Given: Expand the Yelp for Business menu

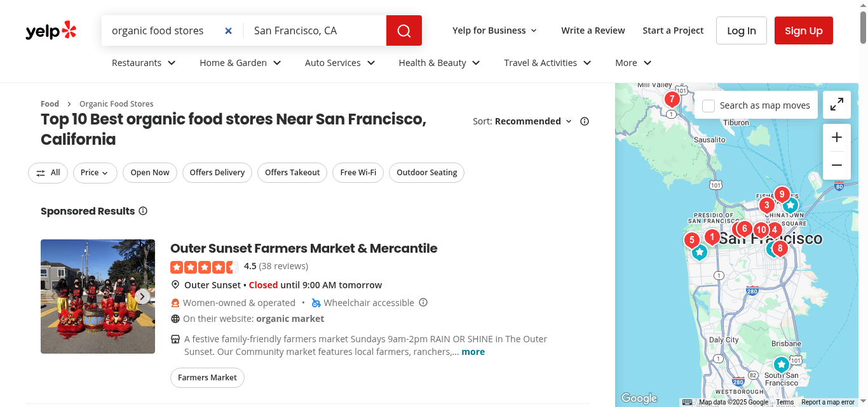Looking at the screenshot, I should 494,30.
